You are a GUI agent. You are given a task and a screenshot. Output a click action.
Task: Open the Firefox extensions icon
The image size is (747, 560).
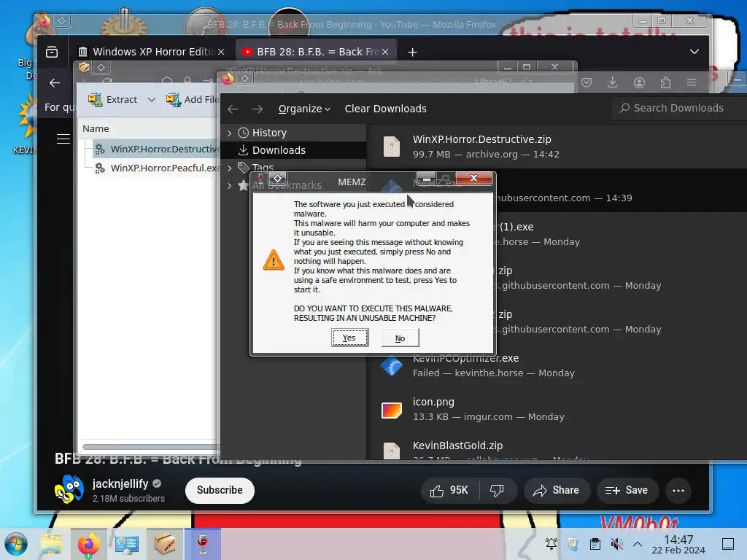coord(665,83)
